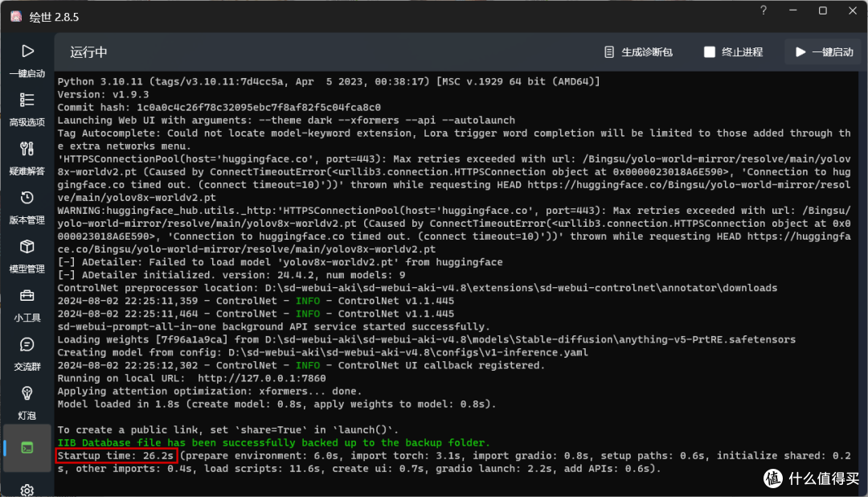This screenshot has height=497, width=868.
Task: Click the 'WARNING:huggingface_hub.utils._http' line
Action: click(x=454, y=230)
